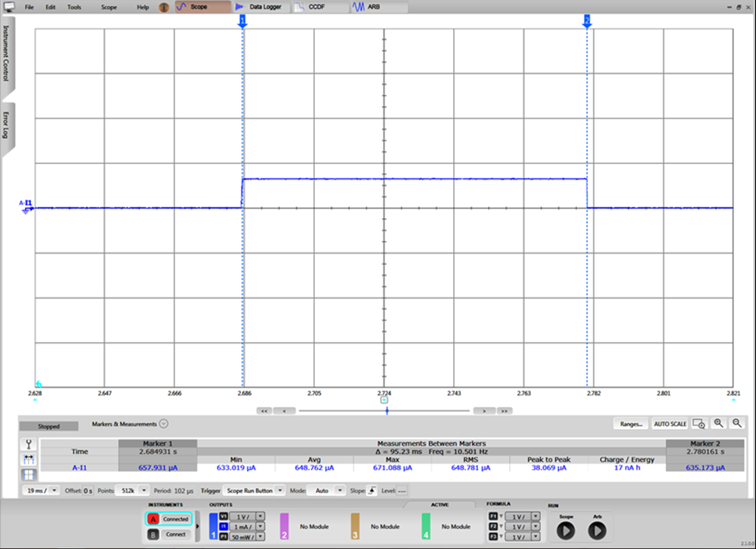The image size is (756, 549).
Task: Click the zoom-to-region magnifier icon
Action: [699, 424]
